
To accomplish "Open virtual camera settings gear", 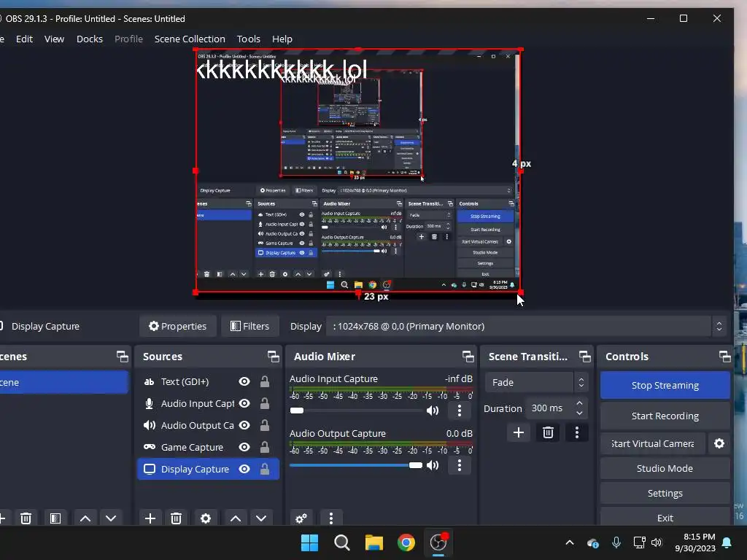I will [719, 444].
